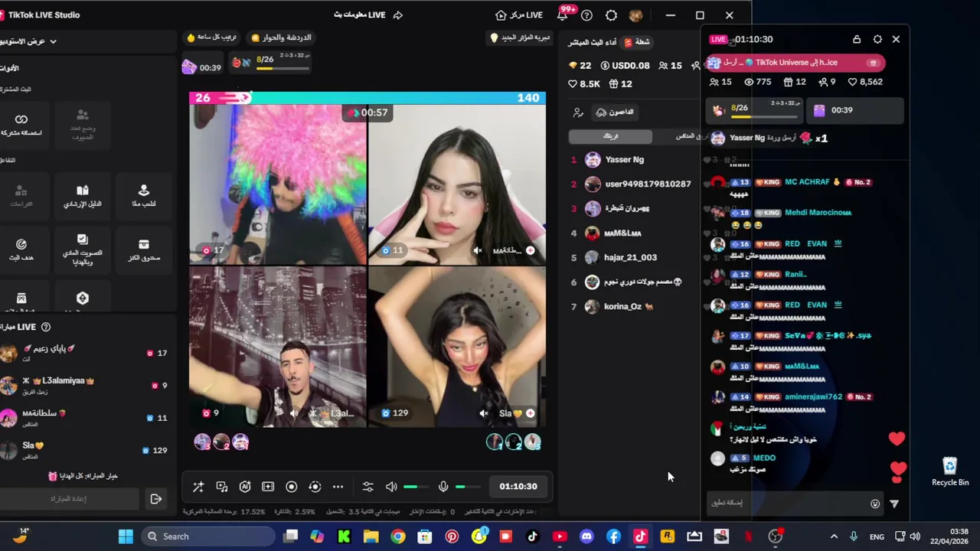Click the help icon next to LIVE match
The height and width of the screenshot is (551, 980).
pyautogui.click(x=46, y=327)
